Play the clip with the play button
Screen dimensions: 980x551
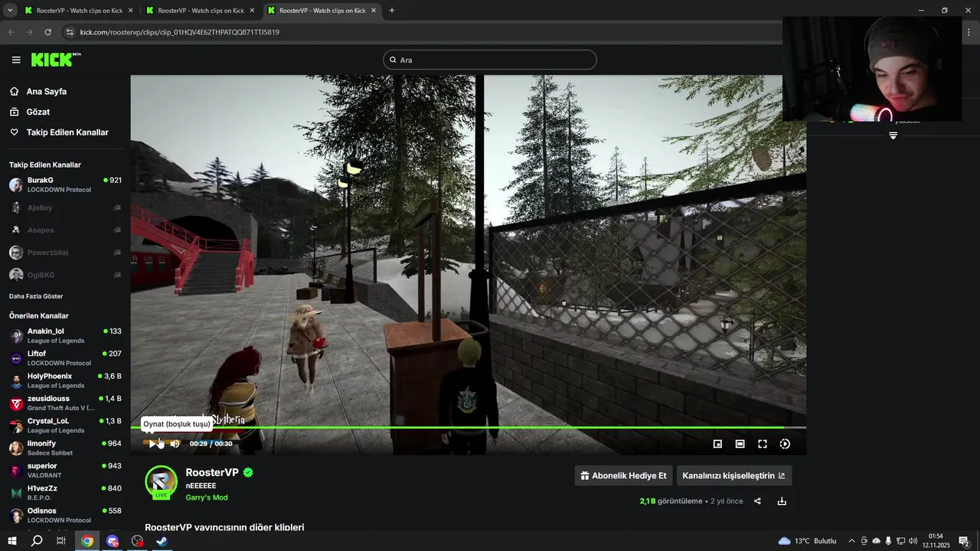(x=152, y=443)
